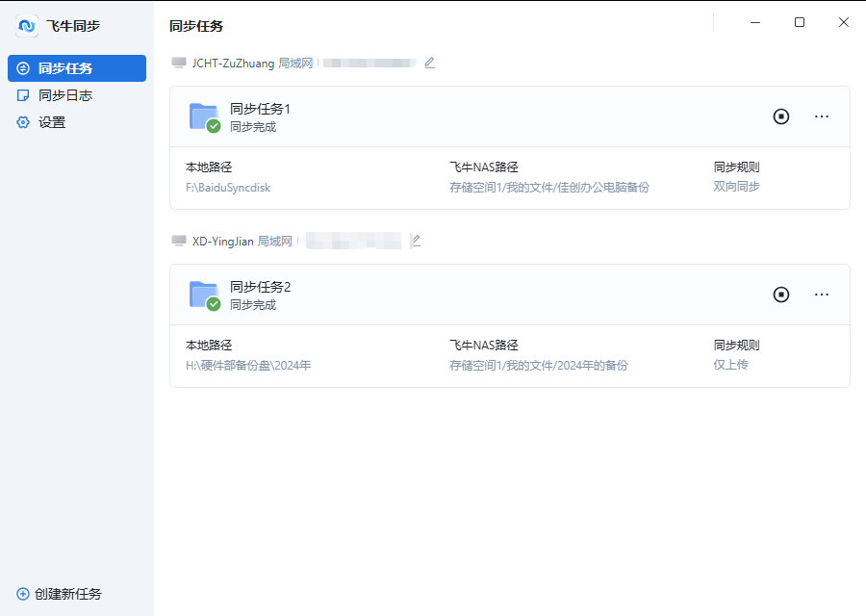The width and height of the screenshot is (866, 616).
Task: Open the 同步日志 sidebar tab
Action: pyautogui.click(x=77, y=95)
